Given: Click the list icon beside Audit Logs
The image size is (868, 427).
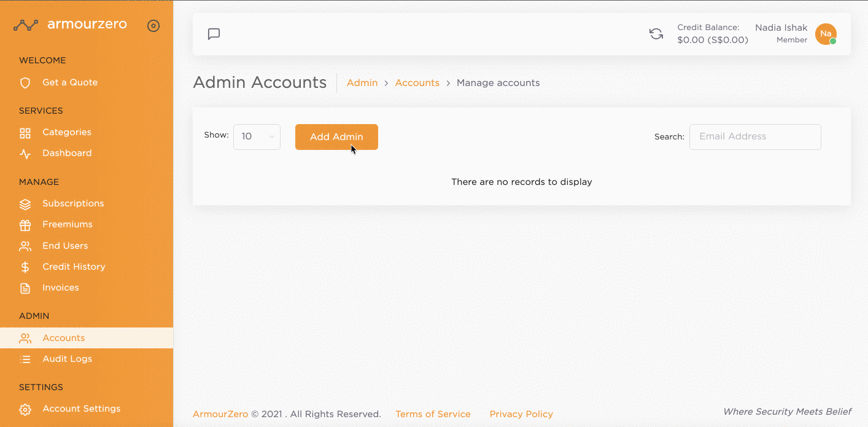Looking at the screenshot, I should pyautogui.click(x=25, y=359).
